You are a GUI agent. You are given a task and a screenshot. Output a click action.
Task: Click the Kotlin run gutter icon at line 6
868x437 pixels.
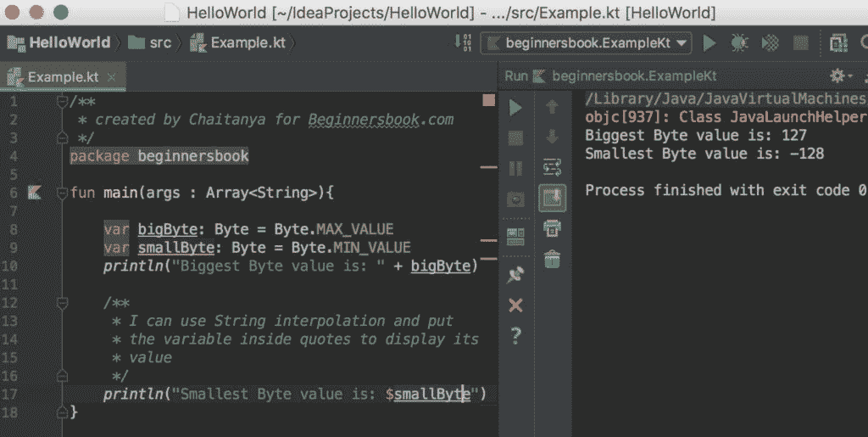point(34,193)
